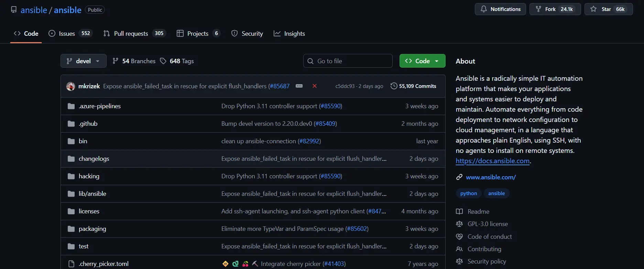Click the folder icon for .azure-pipelines
The width and height of the screenshot is (644, 269).
tap(71, 106)
